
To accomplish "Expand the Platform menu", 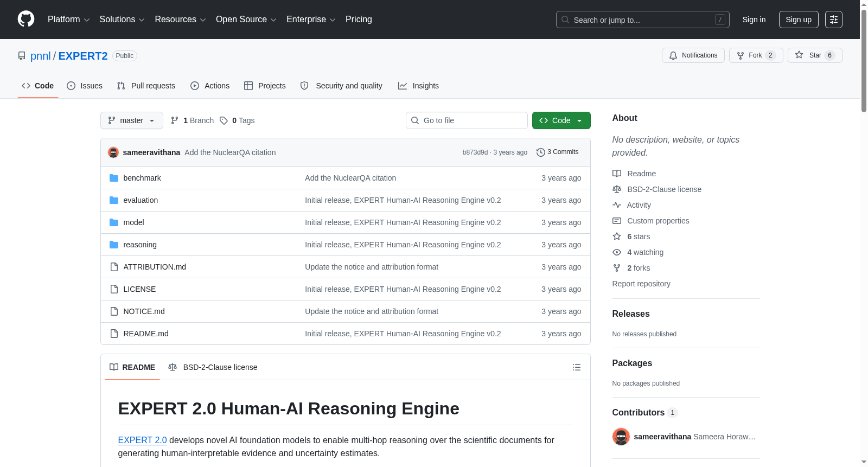I will pos(69,20).
